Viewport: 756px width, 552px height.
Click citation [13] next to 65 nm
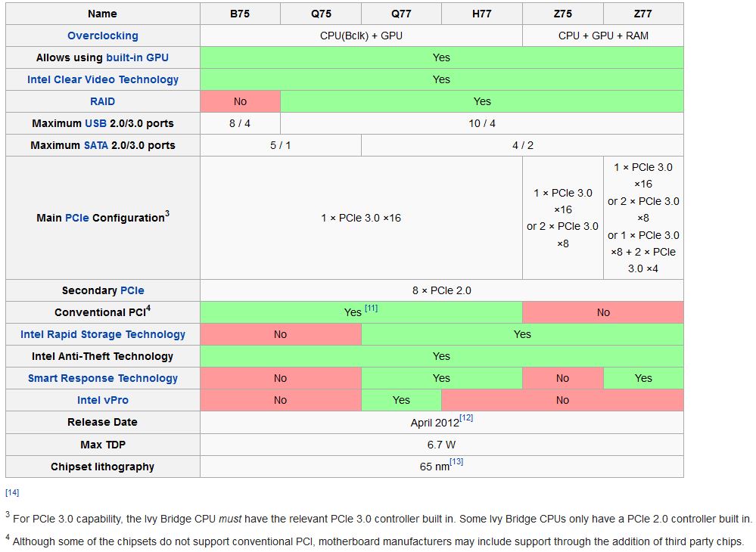(456, 461)
